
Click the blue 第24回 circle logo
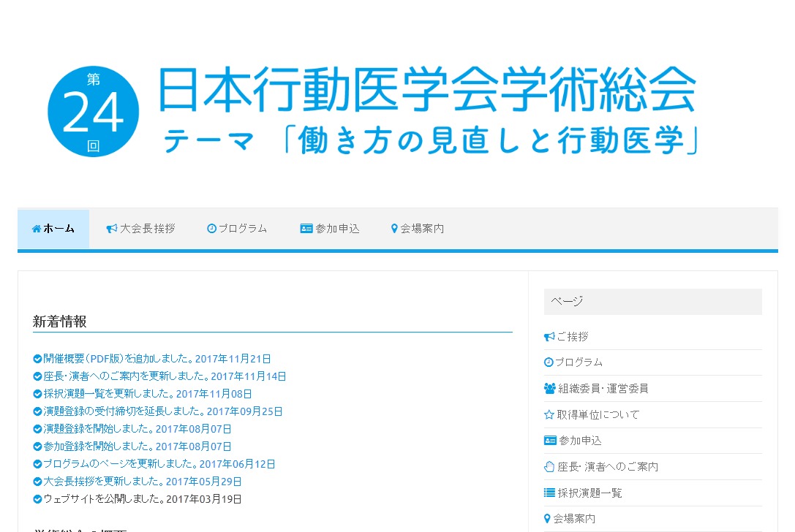(94, 112)
